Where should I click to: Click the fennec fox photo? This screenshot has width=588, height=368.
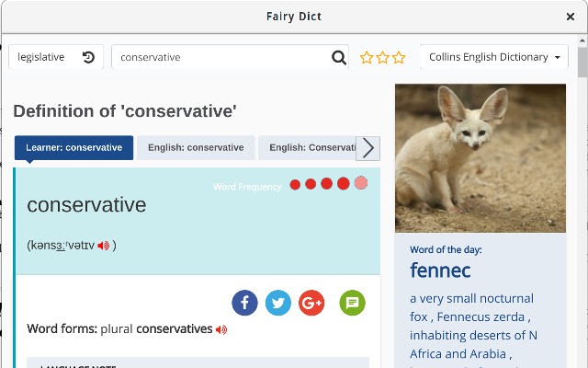tap(480, 157)
